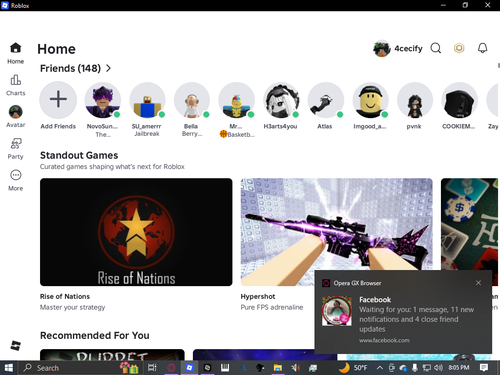Click the Windows Start button

8,368
